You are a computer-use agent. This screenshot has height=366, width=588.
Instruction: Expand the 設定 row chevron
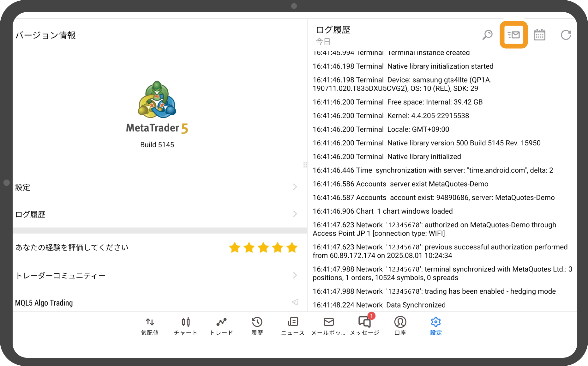click(295, 187)
